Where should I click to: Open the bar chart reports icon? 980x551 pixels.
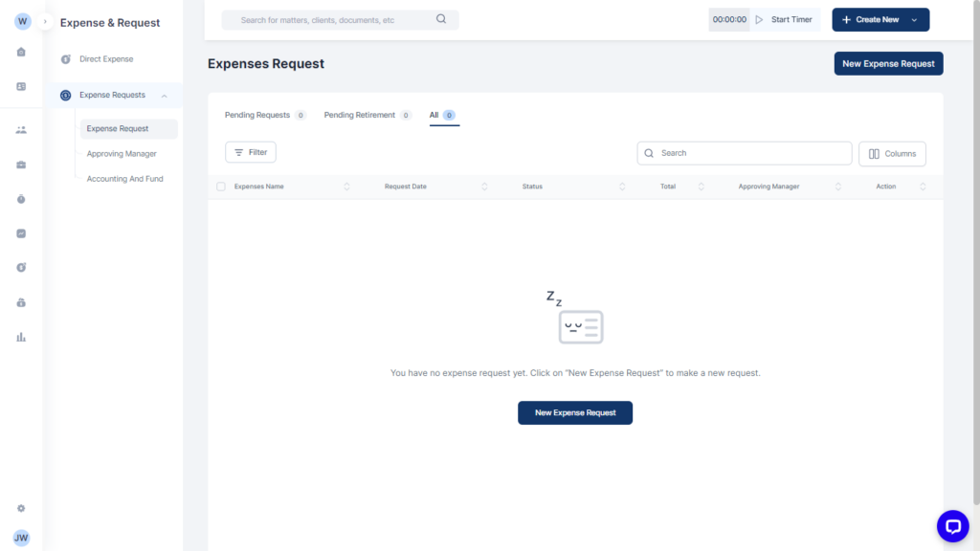[21, 337]
